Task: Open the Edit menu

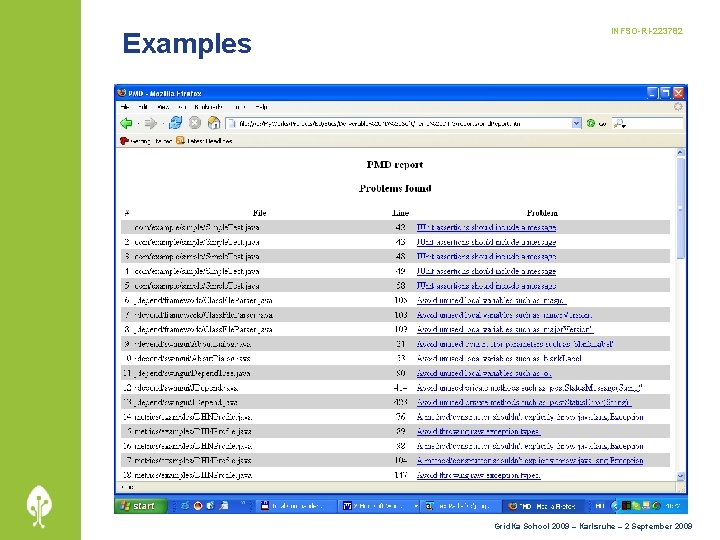Action: 142,107
